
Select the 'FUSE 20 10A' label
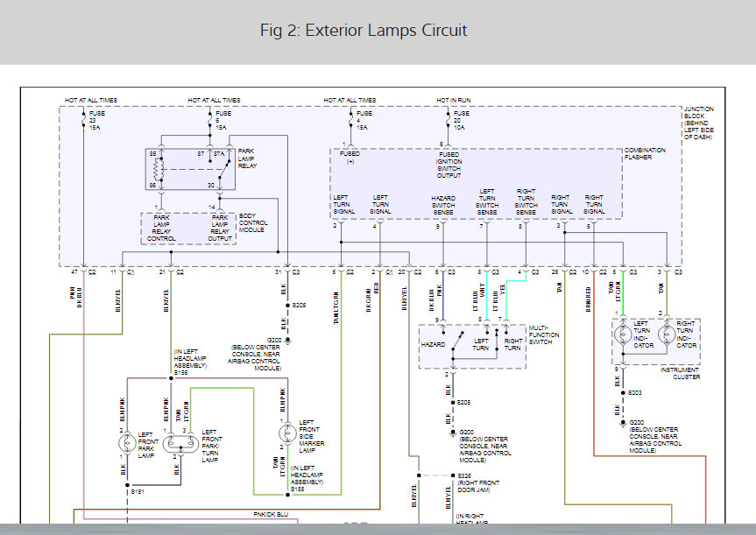point(461,121)
